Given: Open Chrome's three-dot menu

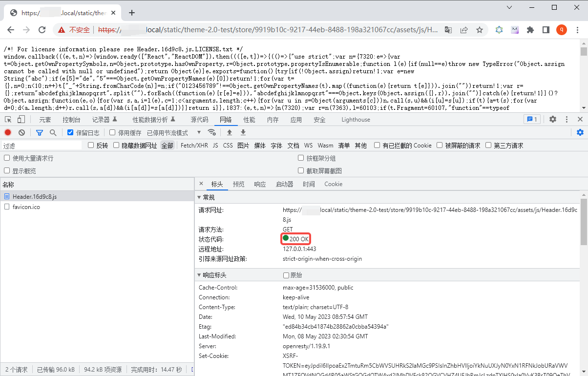Looking at the screenshot, I should pyautogui.click(x=577, y=30).
